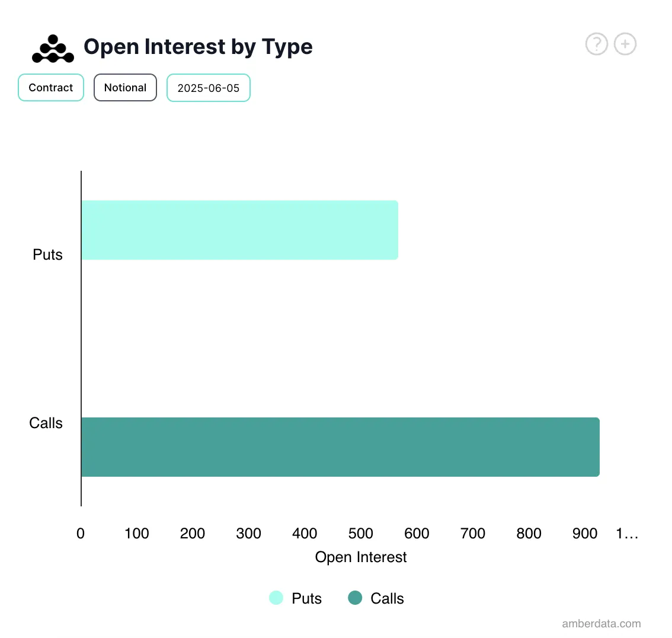
Task: Click the Calls y-axis label
Action: [46, 423]
